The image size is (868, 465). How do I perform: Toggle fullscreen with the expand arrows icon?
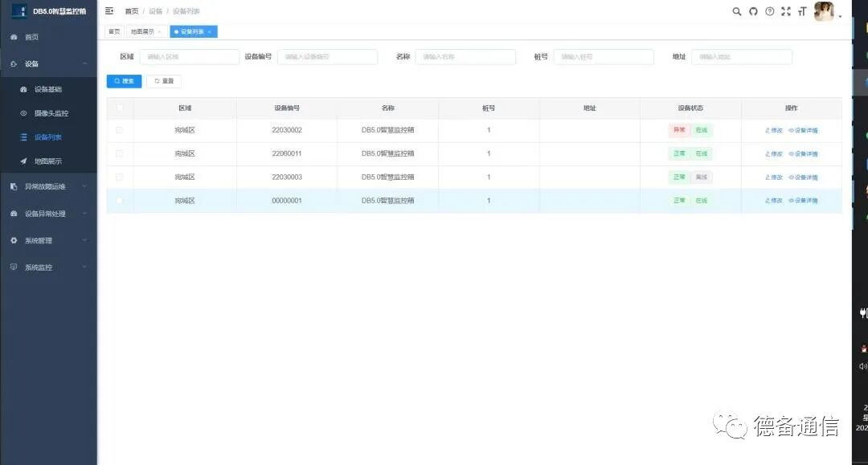(786, 11)
